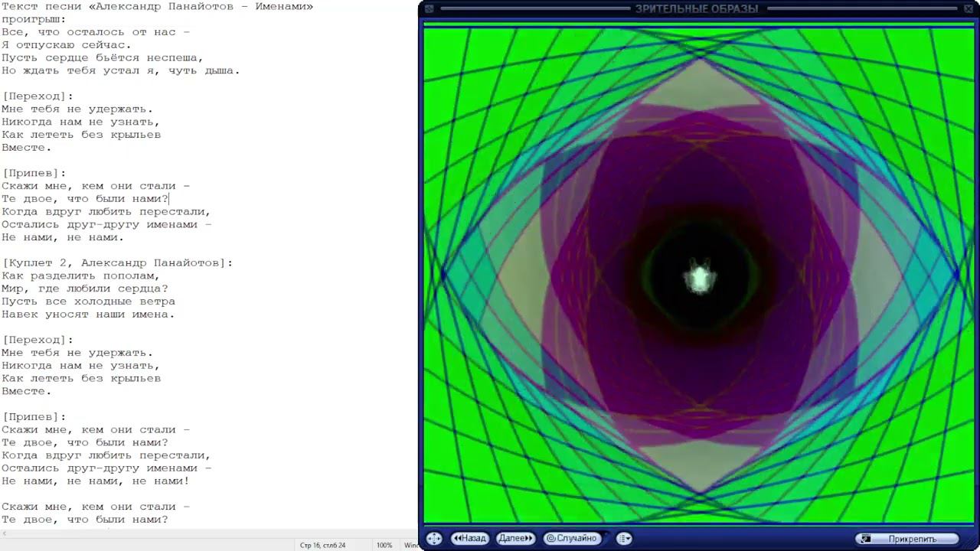Click the Notepad horizontal scrollbar left arrow

click(x=4, y=533)
